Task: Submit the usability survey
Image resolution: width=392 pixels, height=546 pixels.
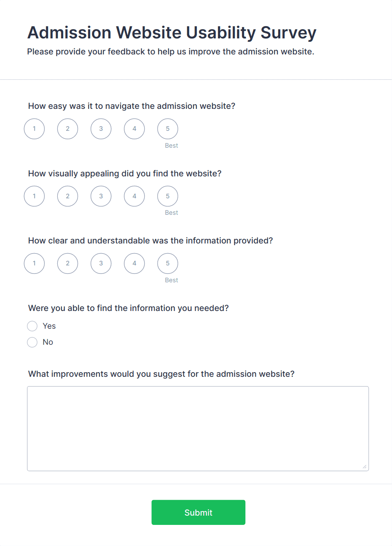Action: coord(198,512)
